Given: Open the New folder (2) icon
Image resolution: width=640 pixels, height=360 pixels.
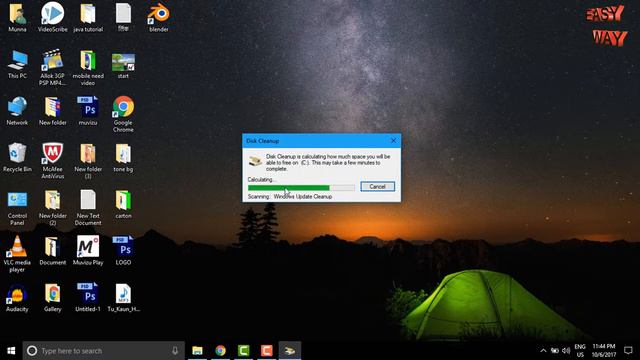Looking at the screenshot, I should [x=53, y=208].
